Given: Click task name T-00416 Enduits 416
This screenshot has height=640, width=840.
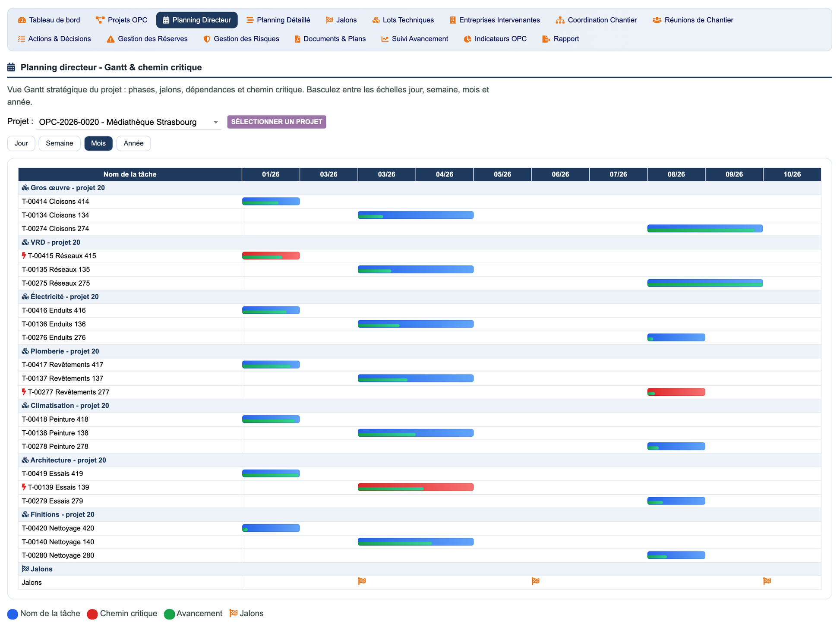Looking at the screenshot, I should [54, 311].
